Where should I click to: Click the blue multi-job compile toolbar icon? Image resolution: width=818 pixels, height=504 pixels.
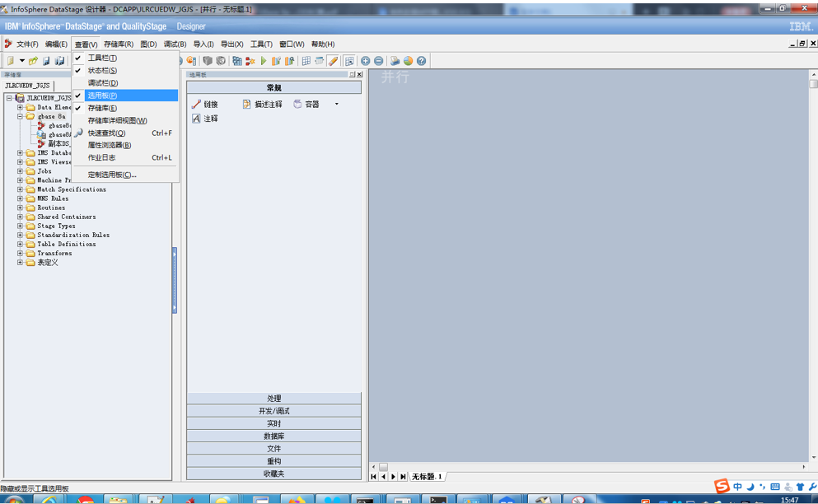[x=237, y=61]
